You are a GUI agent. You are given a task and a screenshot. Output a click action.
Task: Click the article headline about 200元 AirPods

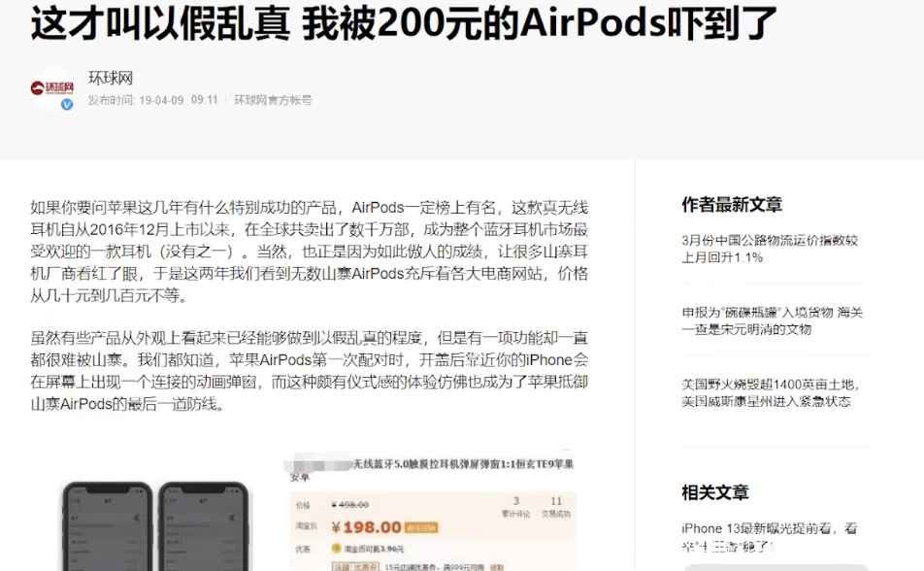pos(404,22)
